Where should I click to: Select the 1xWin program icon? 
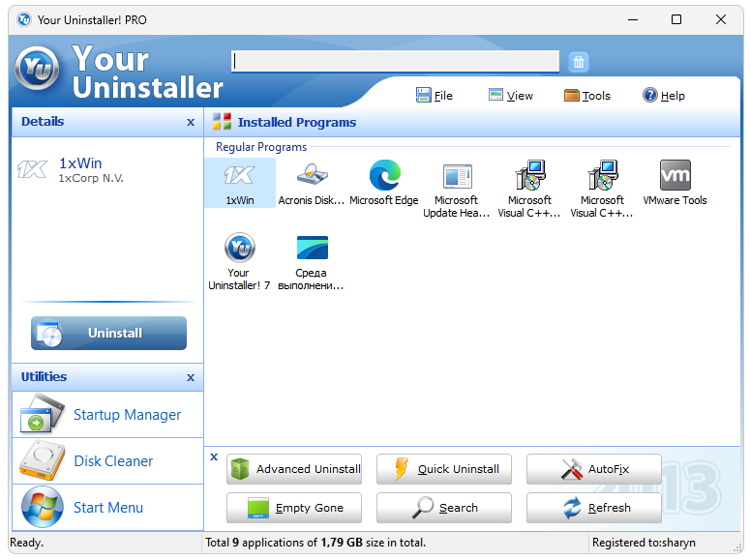pos(240,183)
